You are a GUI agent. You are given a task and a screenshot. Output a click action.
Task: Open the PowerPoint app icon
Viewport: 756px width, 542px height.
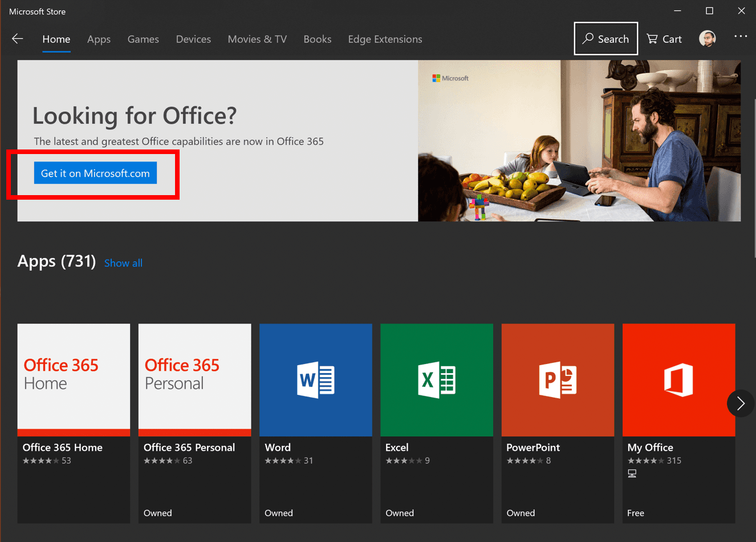(558, 380)
